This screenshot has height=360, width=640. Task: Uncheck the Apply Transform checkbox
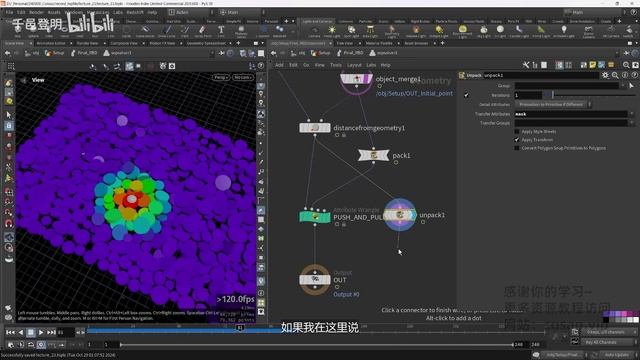(517, 140)
